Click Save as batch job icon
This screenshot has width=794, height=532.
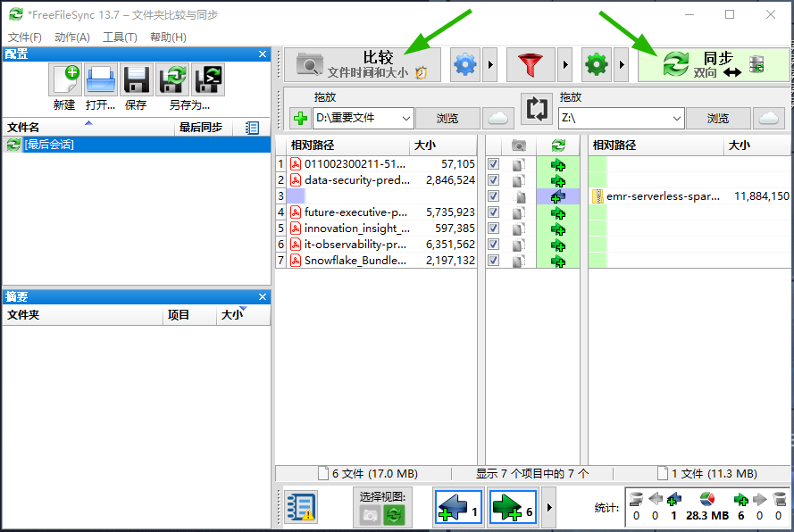pyautogui.click(x=207, y=79)
